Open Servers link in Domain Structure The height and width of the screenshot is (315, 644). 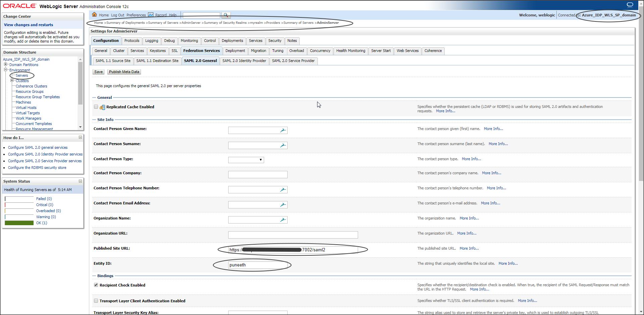pyautogui.click(x=22, y=75)
